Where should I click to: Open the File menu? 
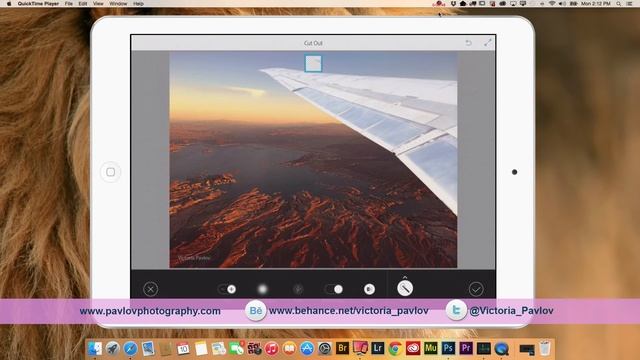tap(69, 3)
